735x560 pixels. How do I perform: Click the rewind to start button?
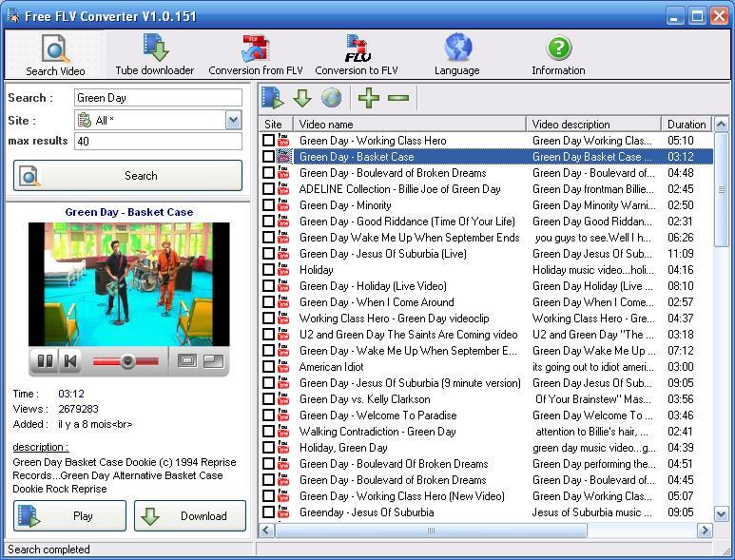(70, 361)
